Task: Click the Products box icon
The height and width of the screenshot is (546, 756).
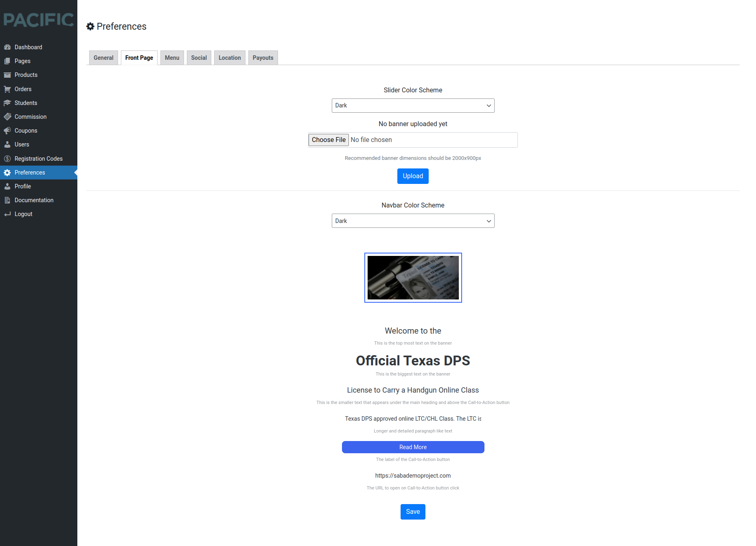Action: coord(7,75)
